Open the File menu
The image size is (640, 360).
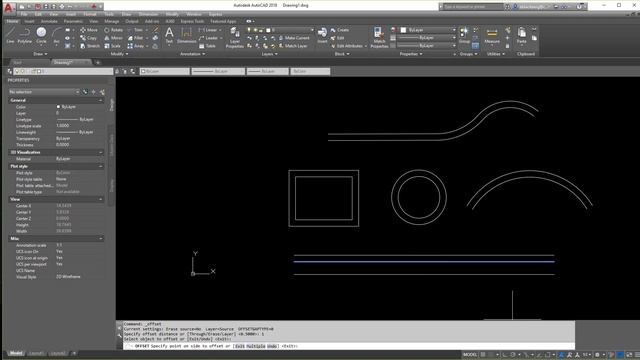click(x=24, y=14)
